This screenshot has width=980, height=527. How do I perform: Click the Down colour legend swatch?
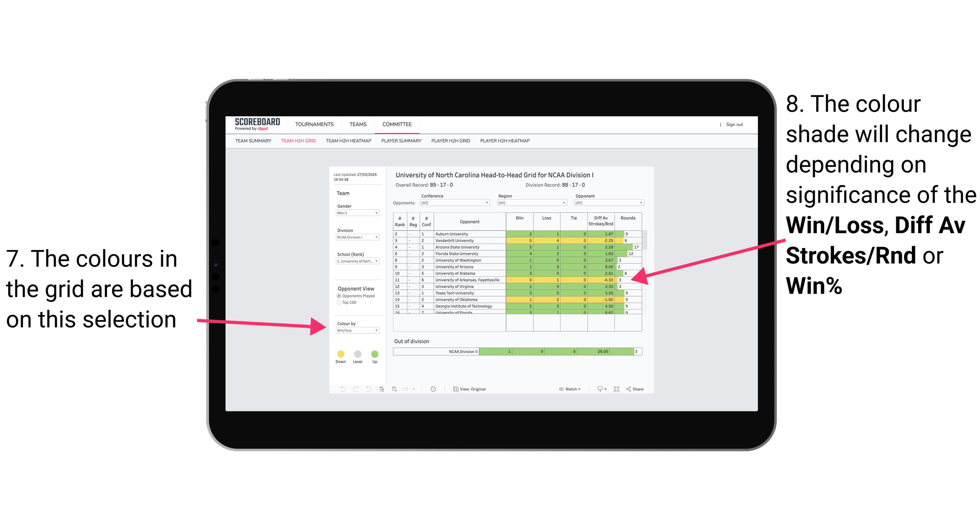click(339, 353)
